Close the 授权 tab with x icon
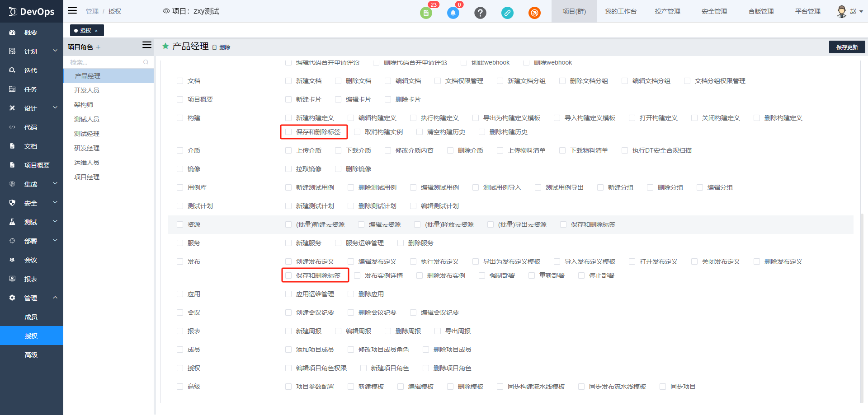868x415 pixels. click(x=96, y=31)
